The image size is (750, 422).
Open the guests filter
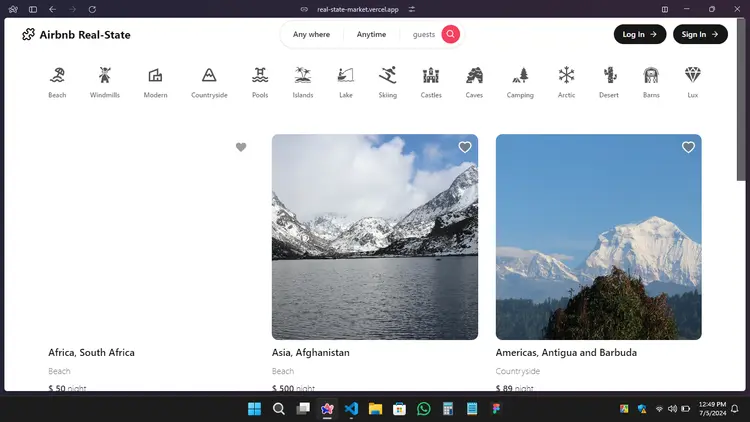[424, 34]
